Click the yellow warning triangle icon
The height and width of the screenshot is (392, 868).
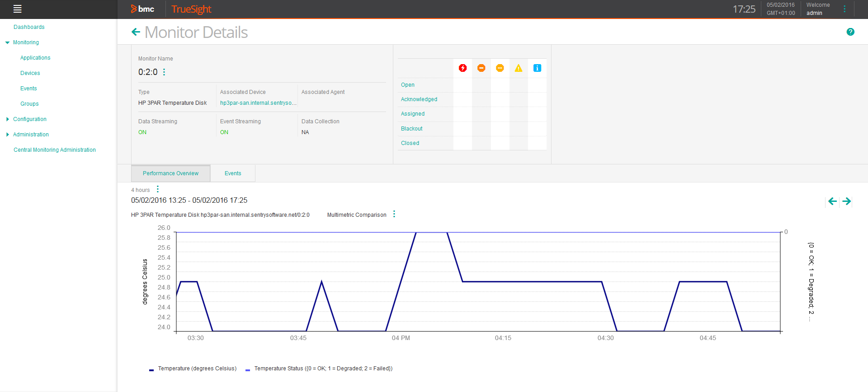click(x=519, y=68)
